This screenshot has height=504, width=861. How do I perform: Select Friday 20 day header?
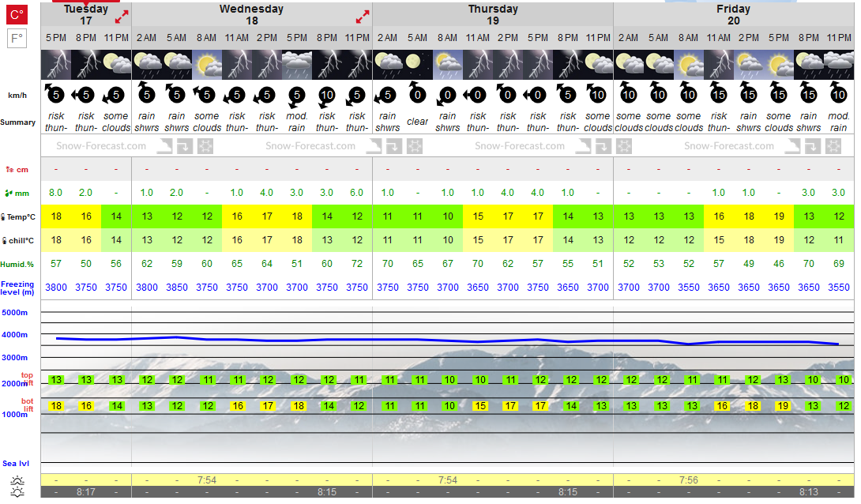734,15
